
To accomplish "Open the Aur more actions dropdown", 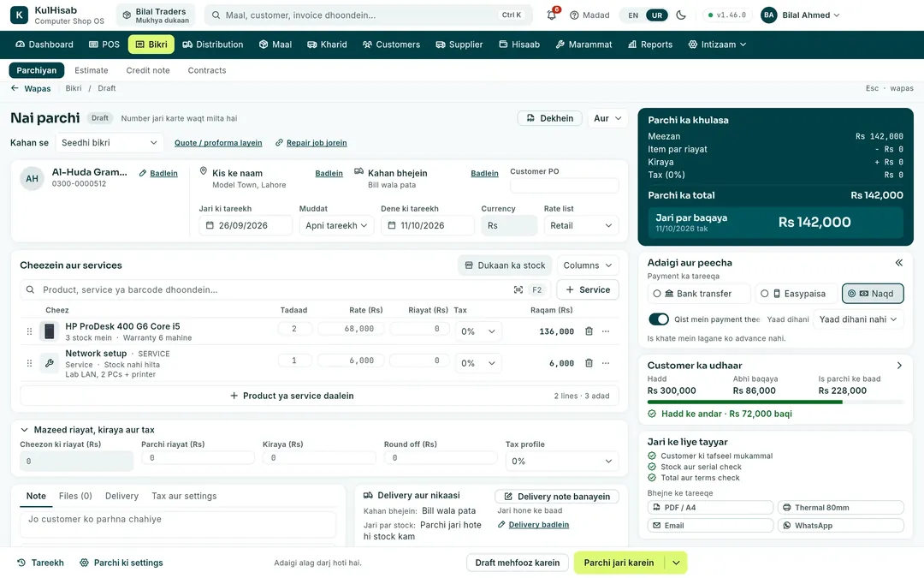I will [x=607, y=118].
